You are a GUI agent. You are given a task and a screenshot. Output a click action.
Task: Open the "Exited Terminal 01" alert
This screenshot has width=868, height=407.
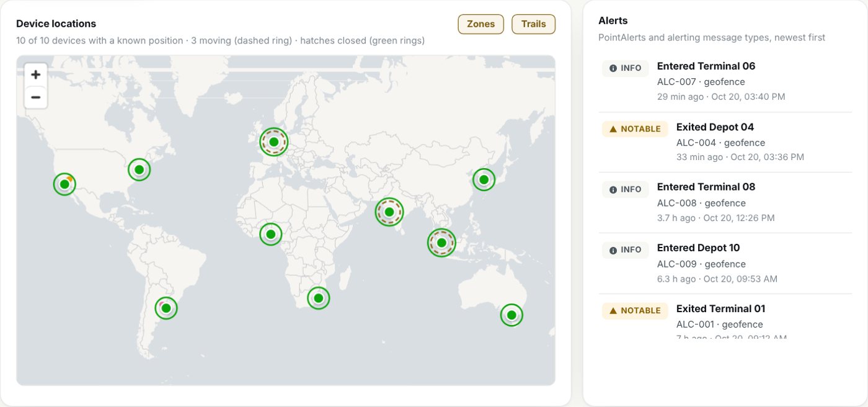coord(725,316)
